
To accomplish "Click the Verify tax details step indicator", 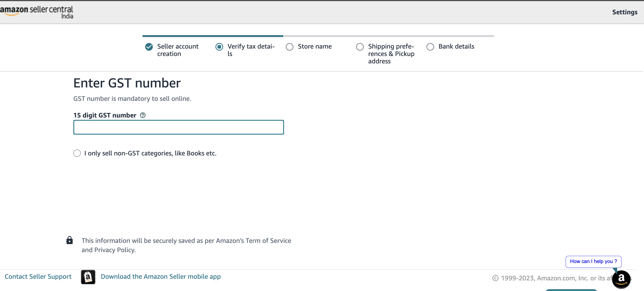I will pyautogui.click(x=219, y=47).
